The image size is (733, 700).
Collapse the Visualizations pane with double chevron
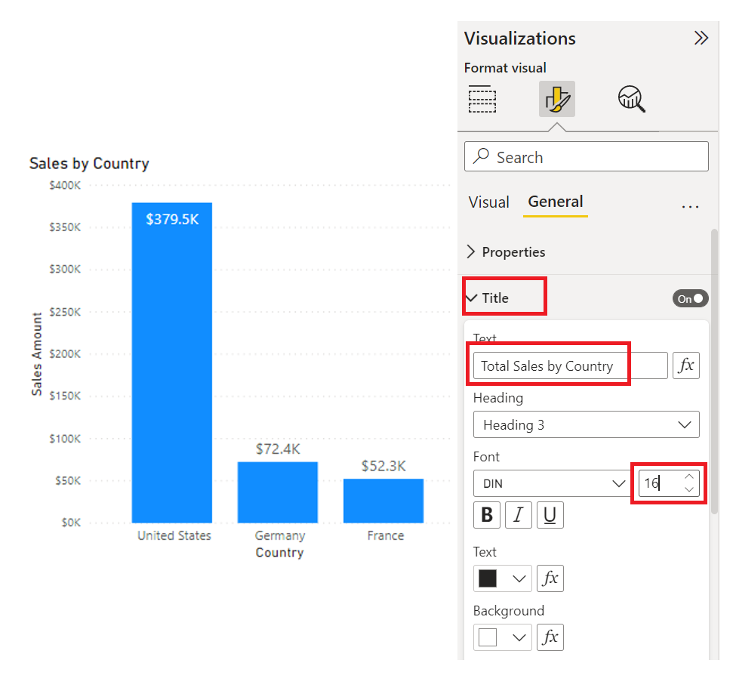(x=701, y=38)
